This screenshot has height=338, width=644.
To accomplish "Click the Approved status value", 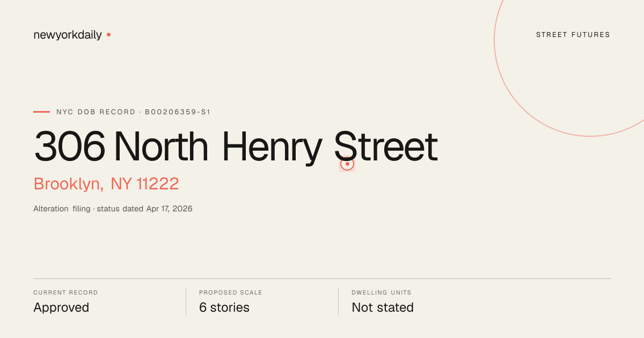I will (x=61, y=308).
